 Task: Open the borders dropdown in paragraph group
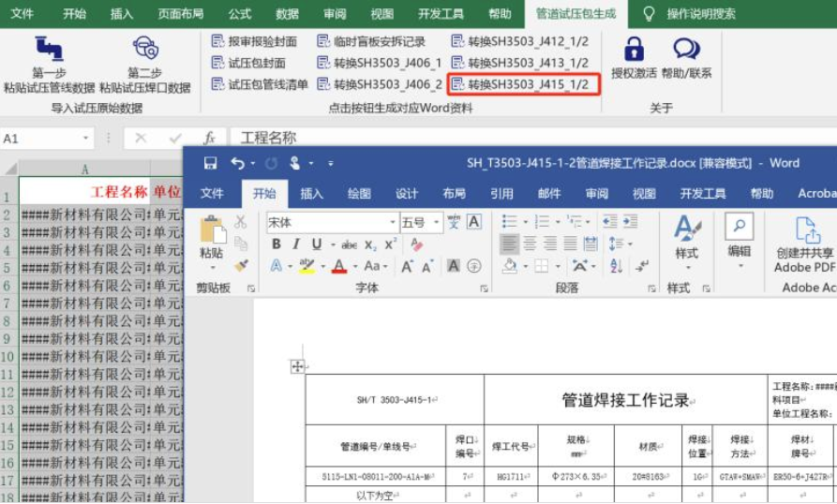pos(558,266)
